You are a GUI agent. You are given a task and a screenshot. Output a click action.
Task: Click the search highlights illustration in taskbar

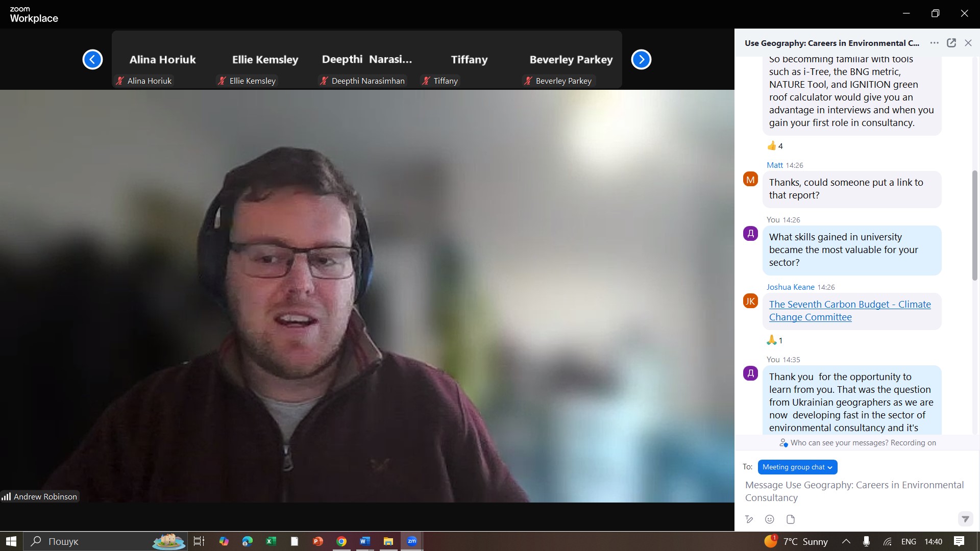[x=168, y=541]
